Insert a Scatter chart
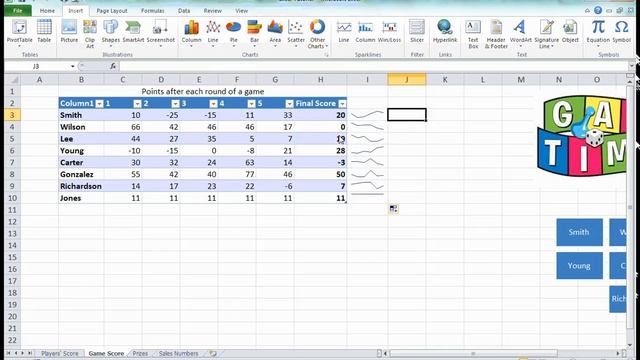 296,33
